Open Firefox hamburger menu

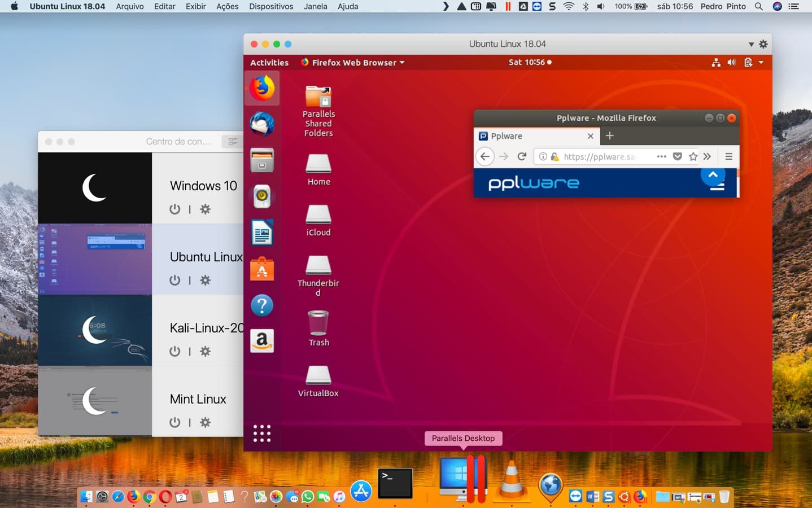pyautogui.click(x=729, y=156)
